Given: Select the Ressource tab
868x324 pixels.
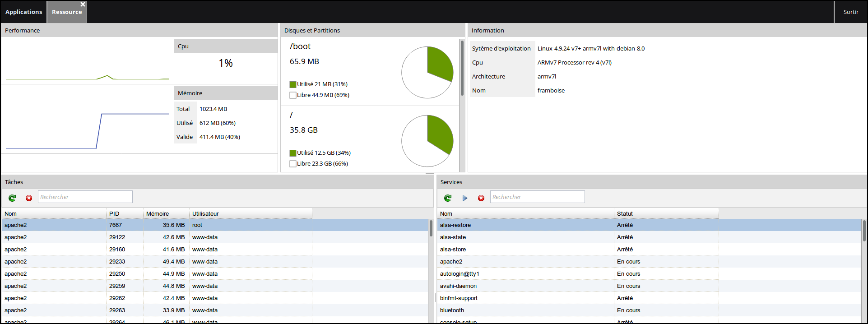Looking at the screenshot, I should 66,12.
